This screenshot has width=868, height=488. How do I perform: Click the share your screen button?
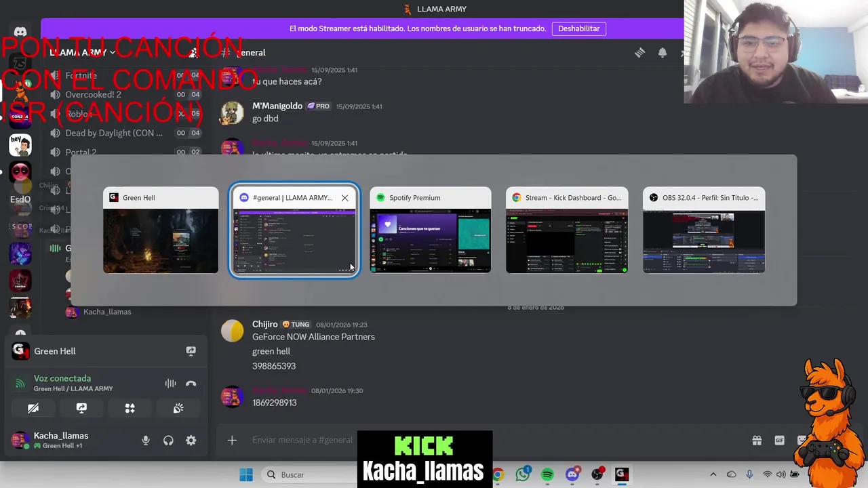[81, 408]
